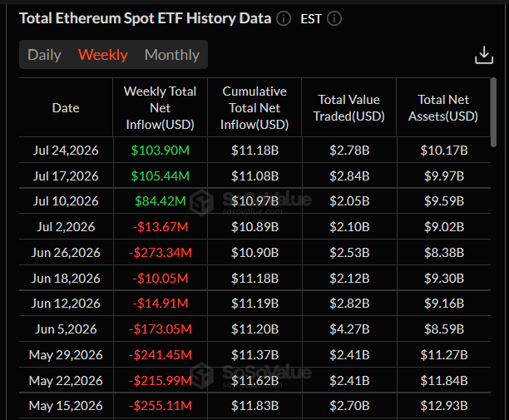Click the $10.89B cumulative inflow cell
The image size is (509, 420).
pyautogui.click(x=254, y=226)
